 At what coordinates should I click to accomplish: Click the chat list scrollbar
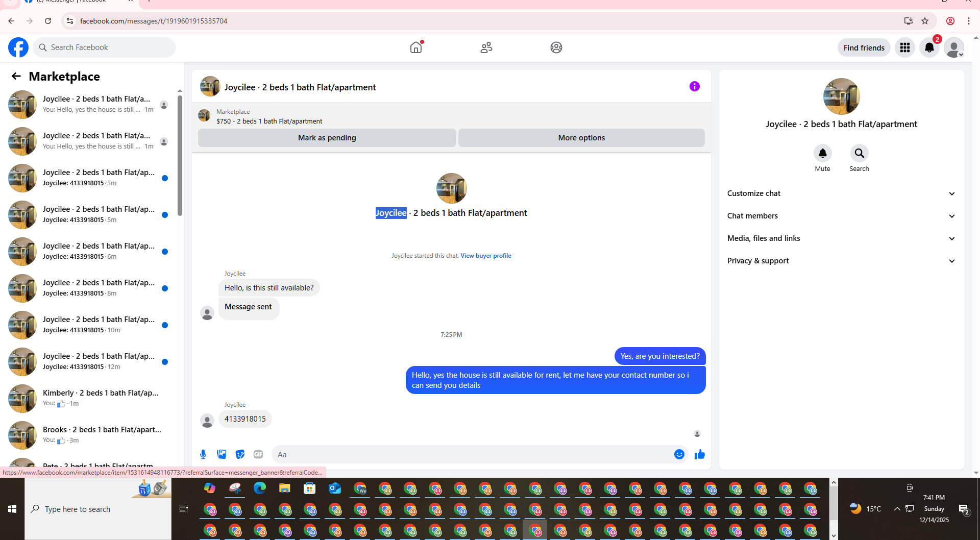(x=180, y=155)
